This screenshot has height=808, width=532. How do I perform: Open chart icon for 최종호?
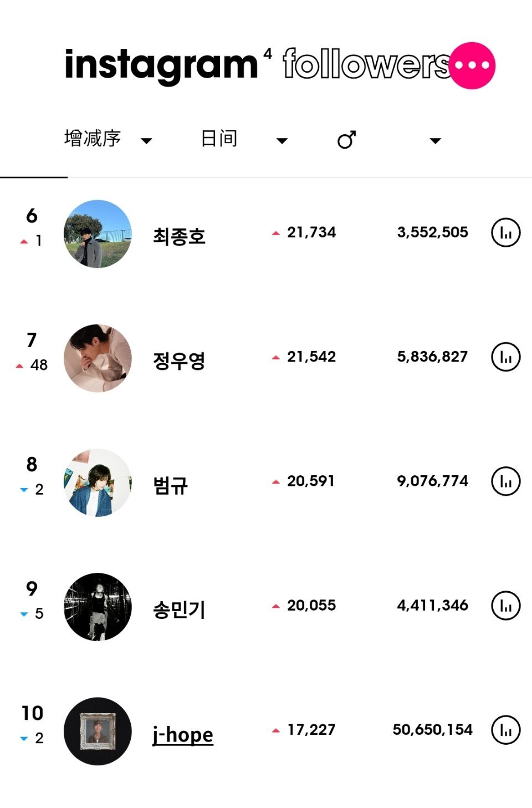(x=506, y=233)
